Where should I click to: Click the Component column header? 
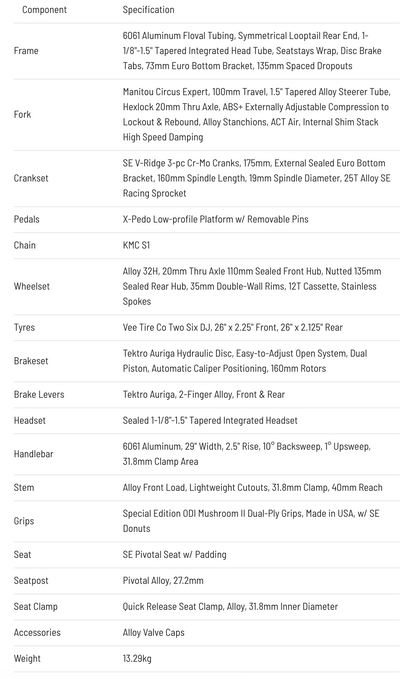click(44, 10)
